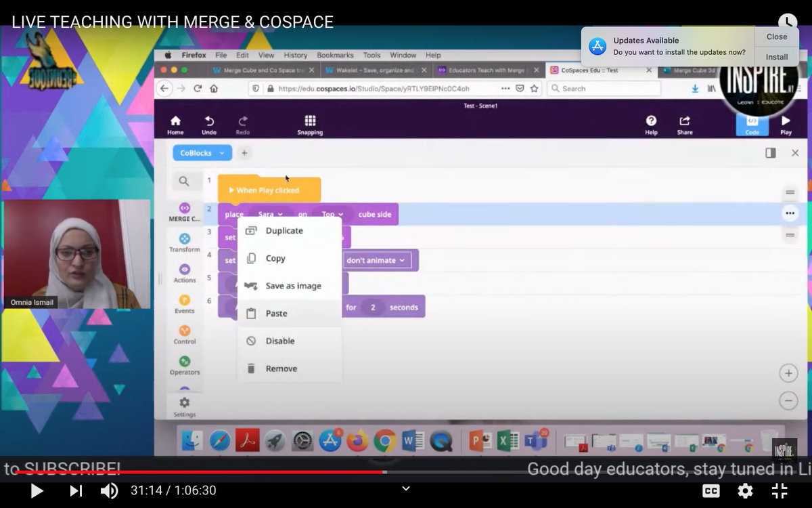Image resolution: width=812 pixels, height=508 pixels.
Task: Open Finder from the Dock
Action: click(192, 441)
